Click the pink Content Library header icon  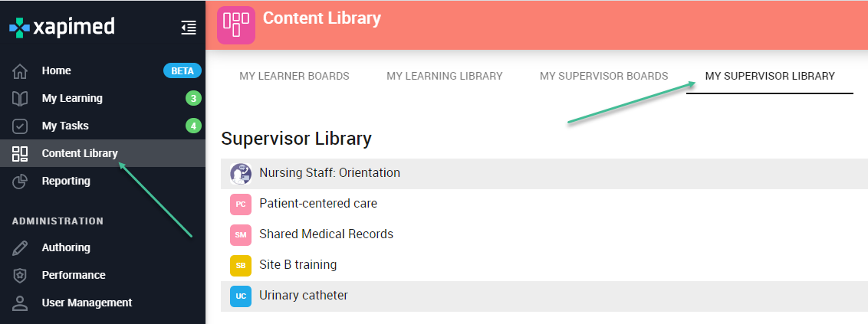point(236,25)
